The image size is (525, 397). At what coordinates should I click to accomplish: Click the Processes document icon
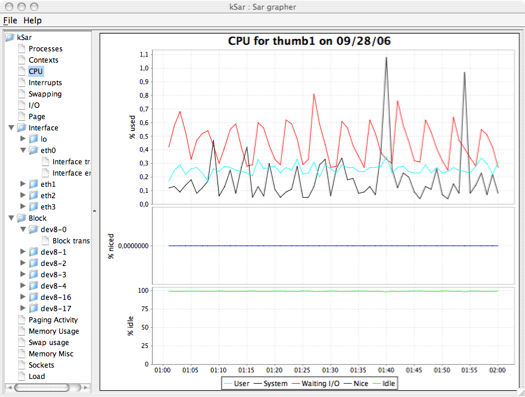[x=22, y=49]
